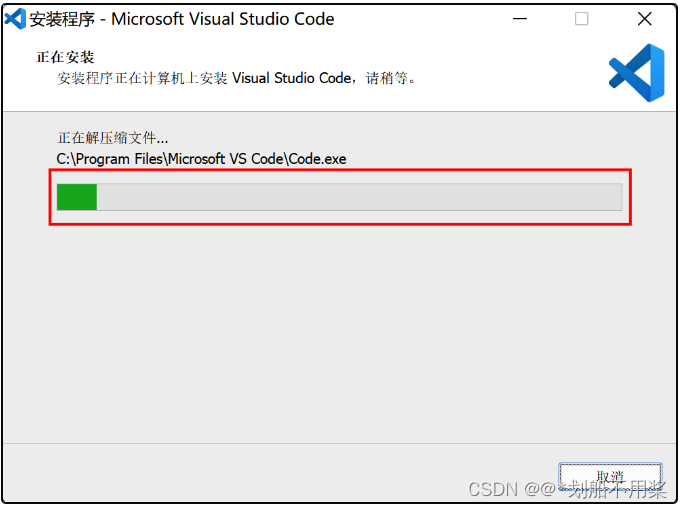Minimize the setup window
682x508 pixels.
click(x=520, y=19)
